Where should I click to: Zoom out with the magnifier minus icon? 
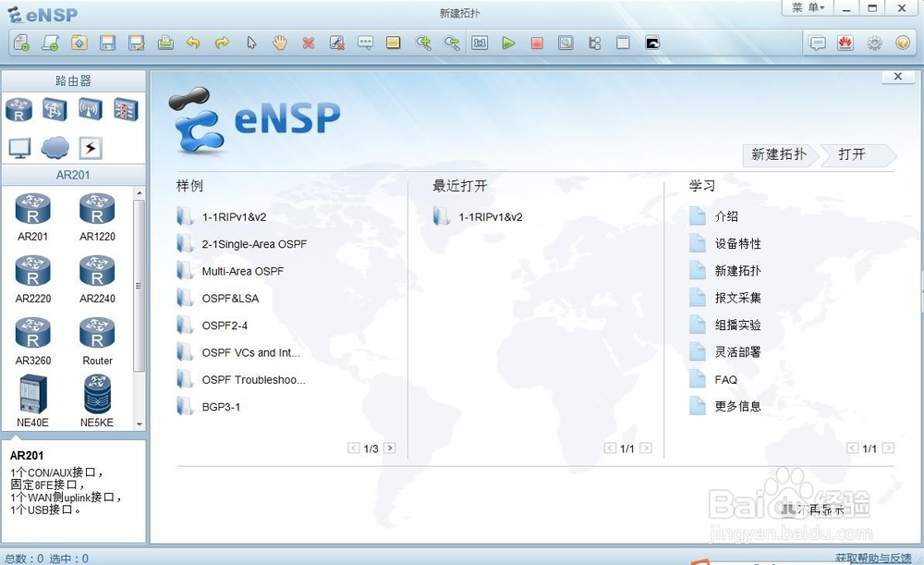coord(452,43)
